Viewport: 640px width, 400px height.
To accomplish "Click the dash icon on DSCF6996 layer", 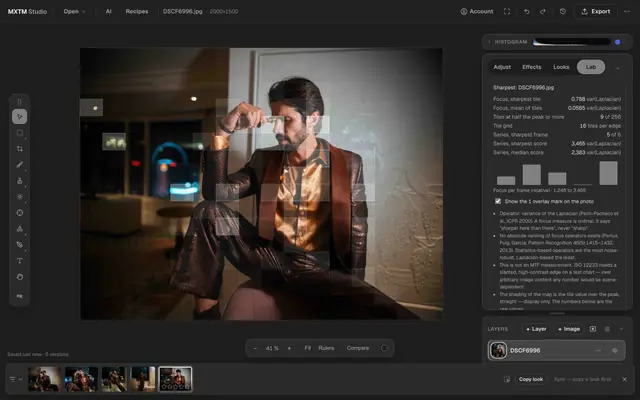I will tap(598, 351).
